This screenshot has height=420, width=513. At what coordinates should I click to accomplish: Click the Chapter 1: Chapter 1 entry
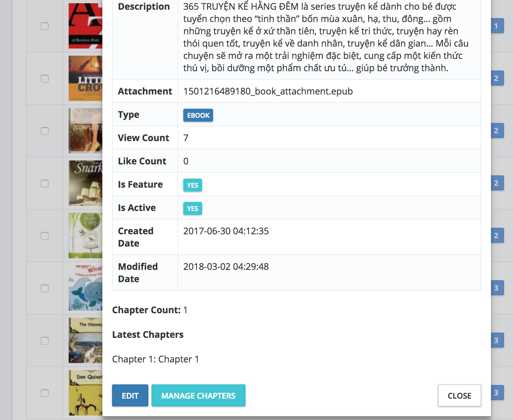(x=155, y=359)
